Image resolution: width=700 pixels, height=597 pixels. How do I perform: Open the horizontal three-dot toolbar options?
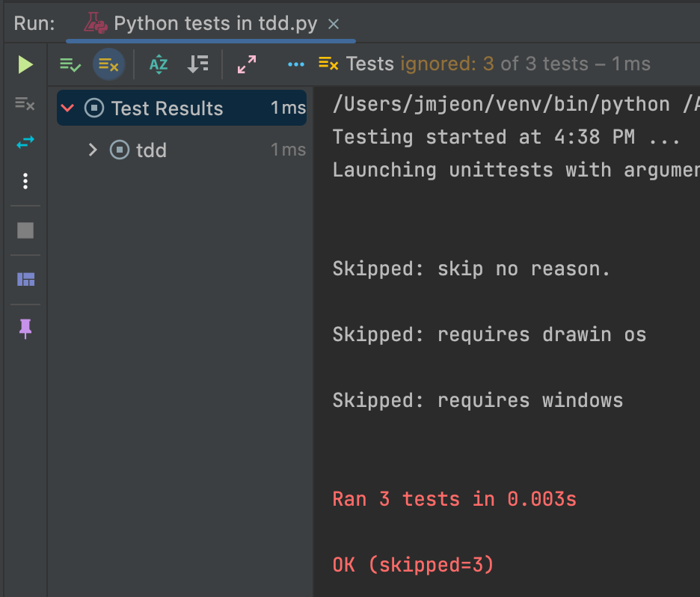[296, 65]
